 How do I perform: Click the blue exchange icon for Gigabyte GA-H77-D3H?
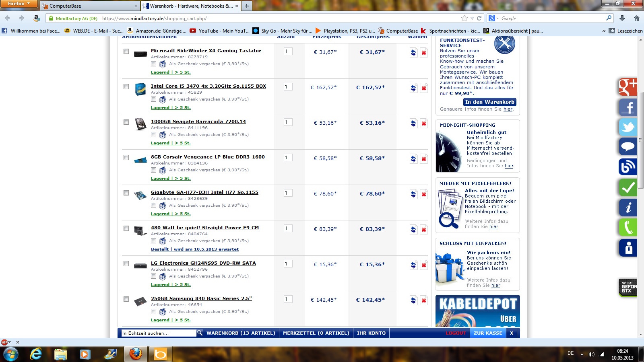413,194
